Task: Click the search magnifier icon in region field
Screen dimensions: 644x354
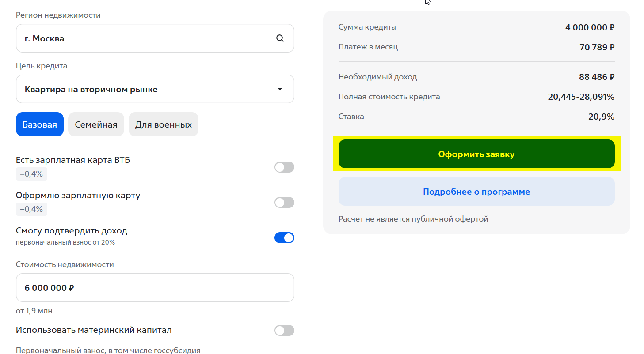Action: (x=280, y=38)
